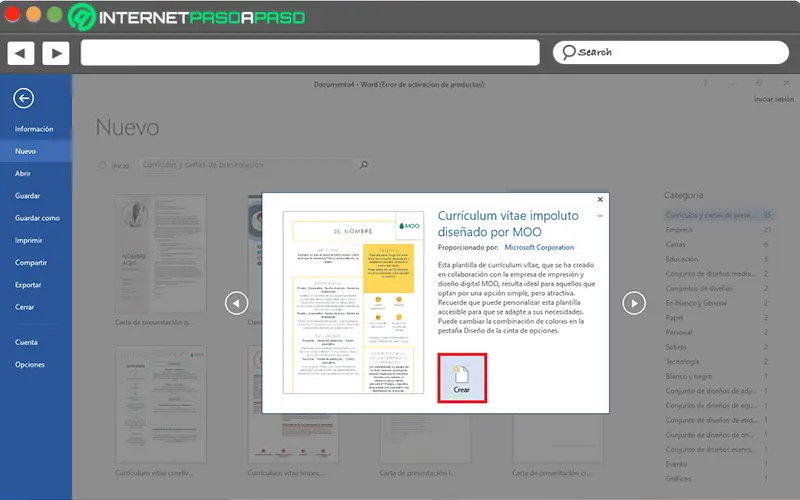
Task: Open the Exportar option
Action: tap(28, 285)
